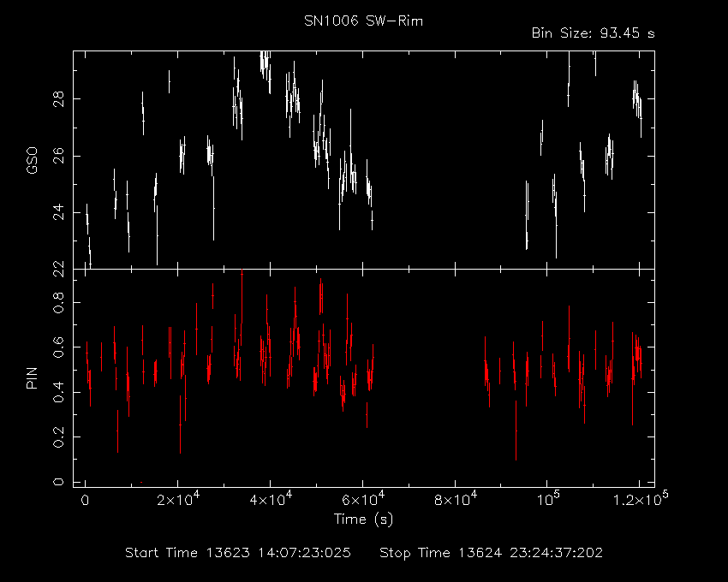Click the PIN axis value 0.6
728x582 pixels.
coord(58,347)
